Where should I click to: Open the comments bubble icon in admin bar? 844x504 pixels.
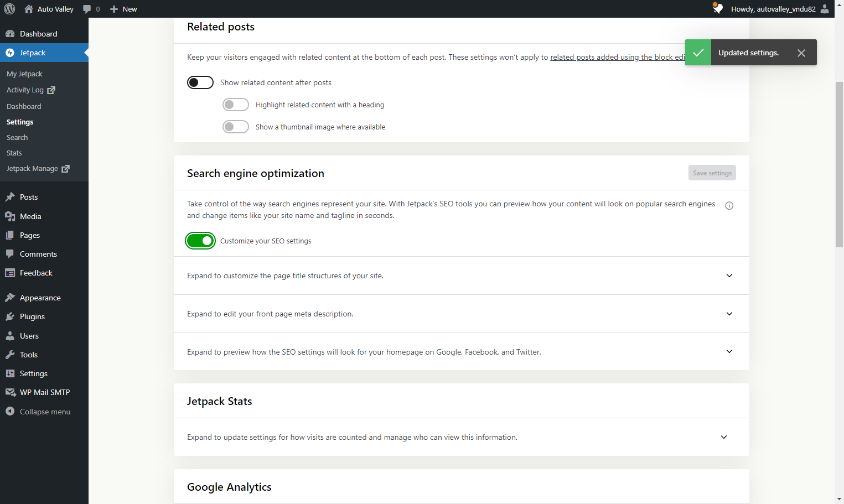coord(87,9)
